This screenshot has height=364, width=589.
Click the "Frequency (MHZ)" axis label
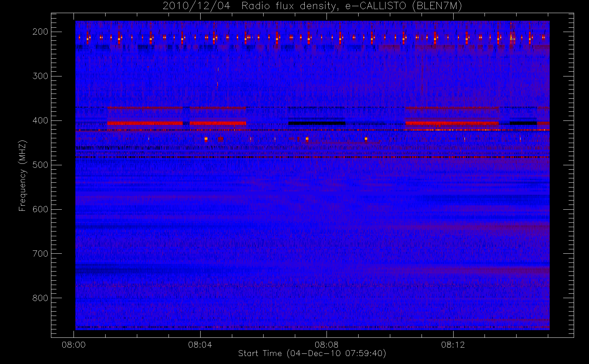[23, 175]
